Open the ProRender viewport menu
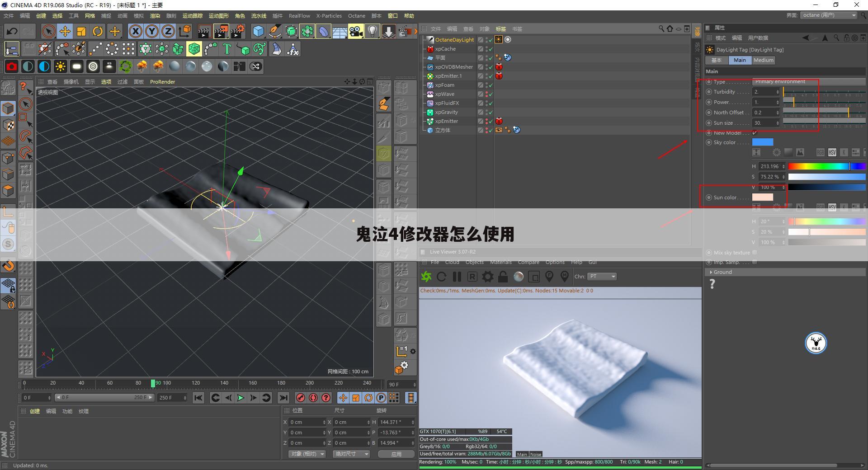 click(162, 82)
